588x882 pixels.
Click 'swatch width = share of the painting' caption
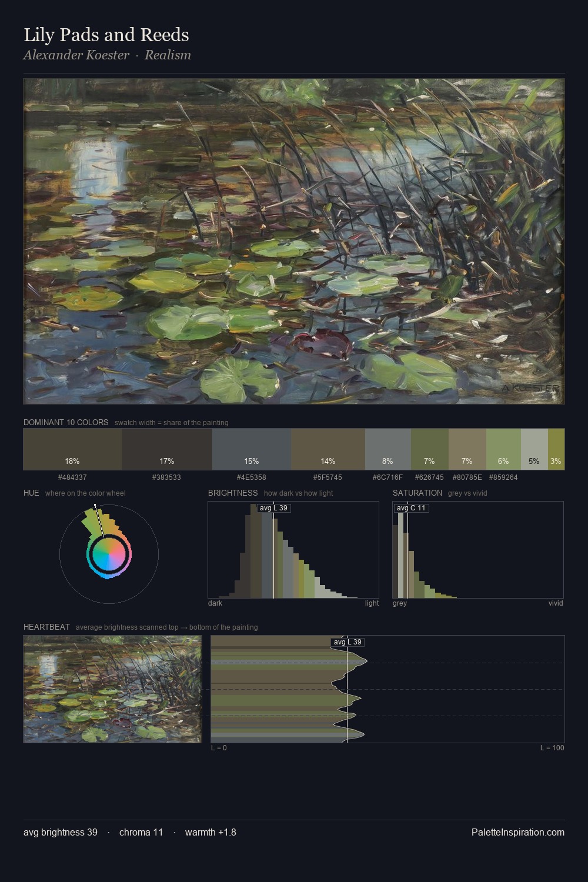[x=172, y=423]
